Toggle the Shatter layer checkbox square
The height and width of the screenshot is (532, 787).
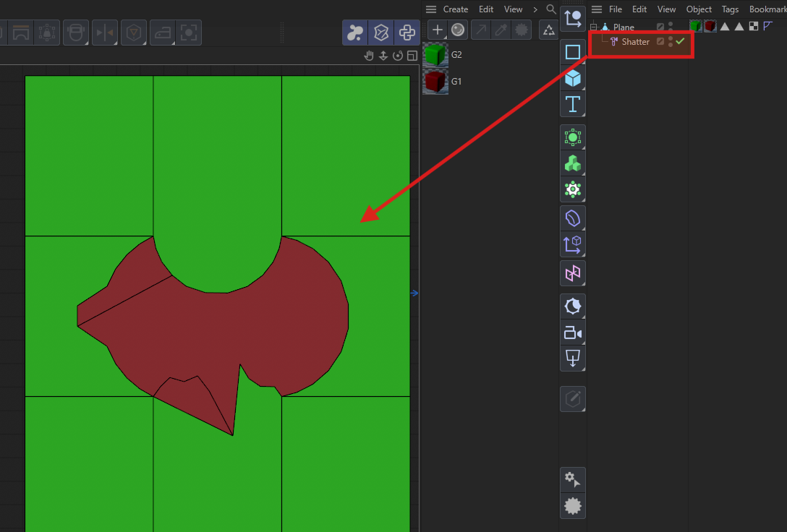660,41
